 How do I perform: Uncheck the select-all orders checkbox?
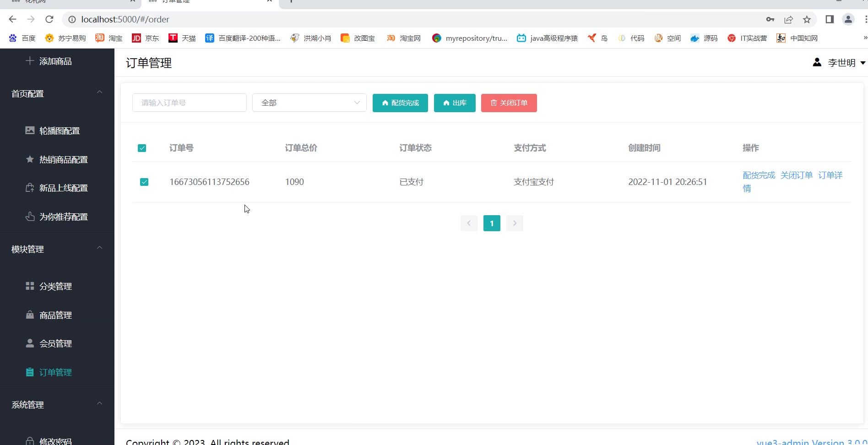pyautogui.click(x=142, y=148)
